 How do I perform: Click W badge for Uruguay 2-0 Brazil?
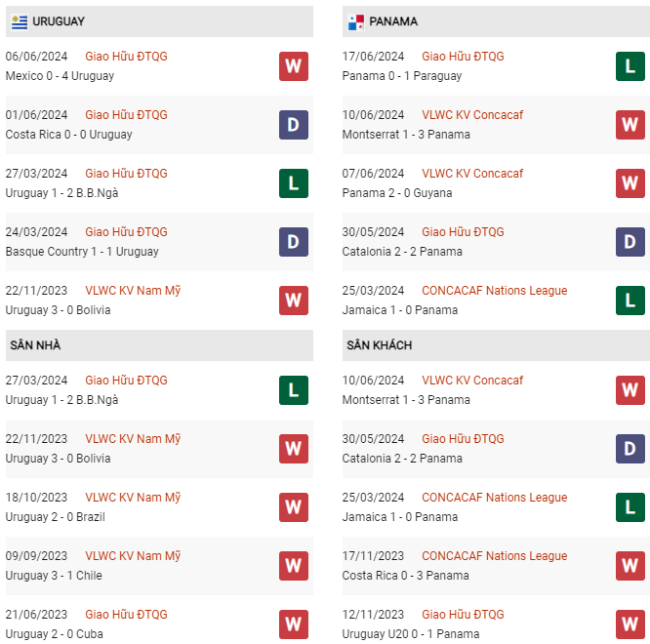click(x=294, y=507)
